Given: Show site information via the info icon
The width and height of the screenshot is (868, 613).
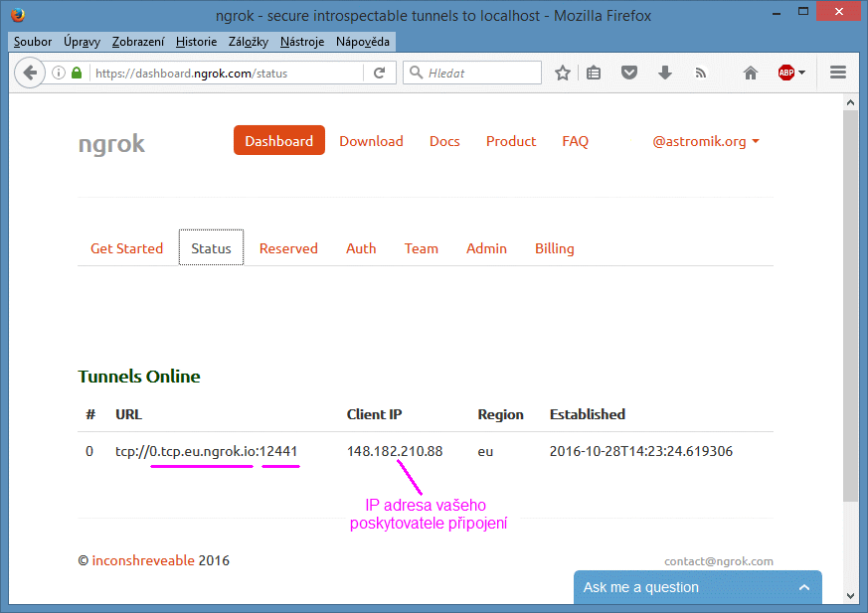Looking at the screenshot, I should click(59, 73).
